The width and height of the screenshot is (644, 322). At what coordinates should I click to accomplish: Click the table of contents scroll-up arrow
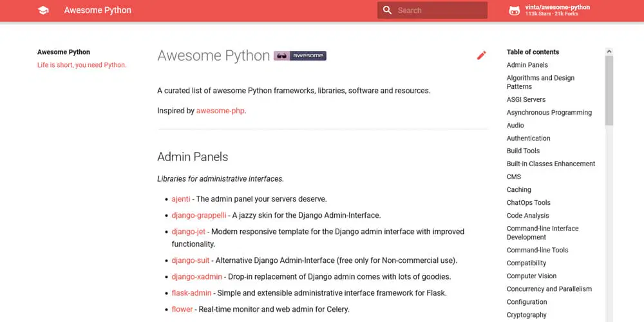(609, 52)
